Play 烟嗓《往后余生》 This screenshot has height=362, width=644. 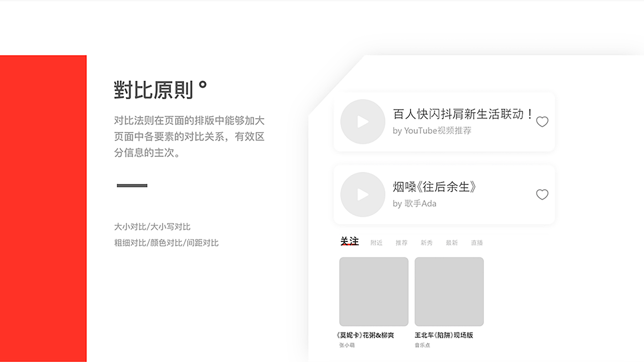(362, 195)
